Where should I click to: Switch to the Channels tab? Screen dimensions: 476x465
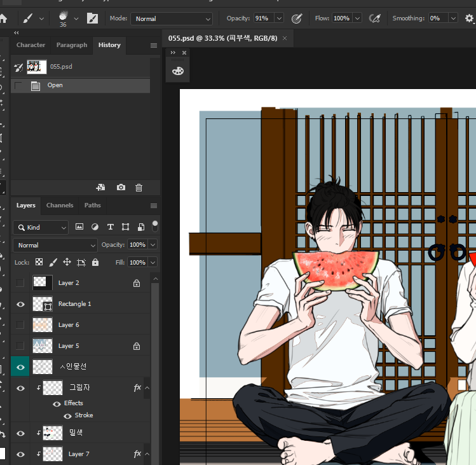coord(60,205)
